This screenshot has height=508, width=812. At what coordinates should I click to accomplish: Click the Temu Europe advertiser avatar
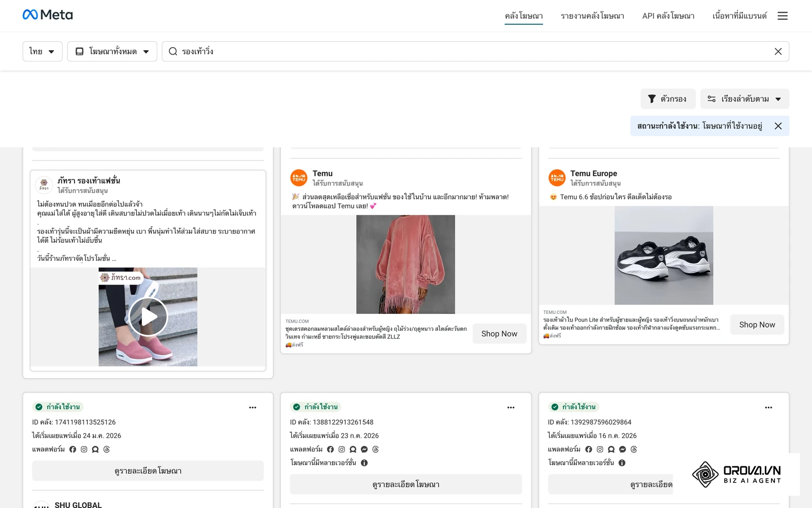[x=557, y=178]
